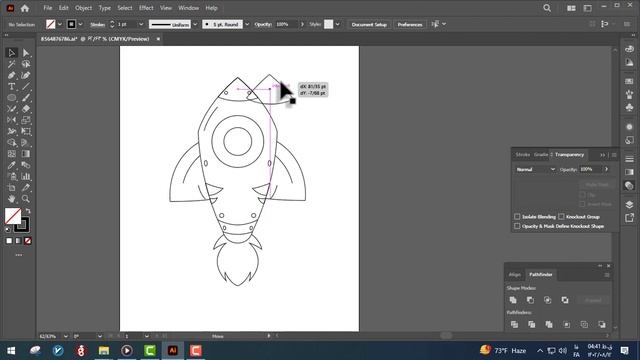Select the Line Segment tool
This screenshot has width=640, height=360.
tap(26, 87)
